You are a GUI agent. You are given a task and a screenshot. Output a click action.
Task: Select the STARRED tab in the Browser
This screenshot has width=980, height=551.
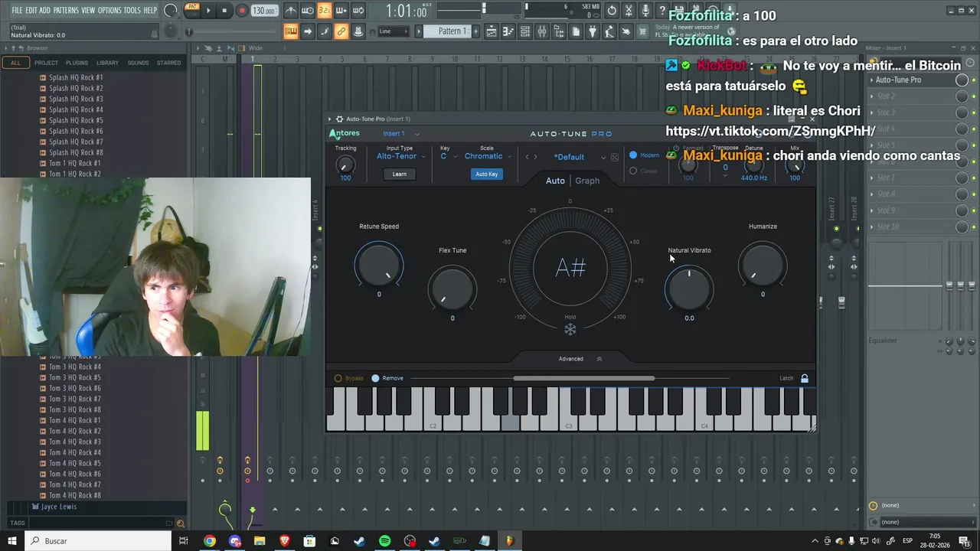pyautogui.click(x=169, y=63)
